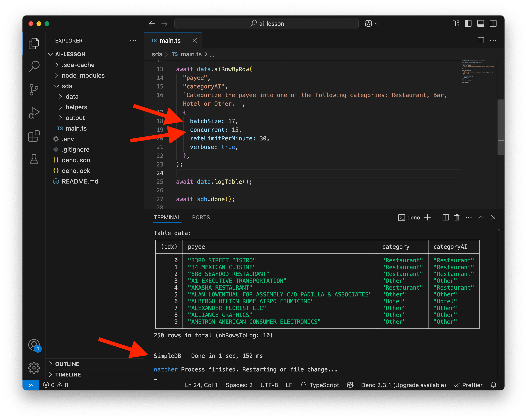Open the terminal launch profile dropdown
The height and width of the screenshot is (420, 527).
[x=435, y=217]
